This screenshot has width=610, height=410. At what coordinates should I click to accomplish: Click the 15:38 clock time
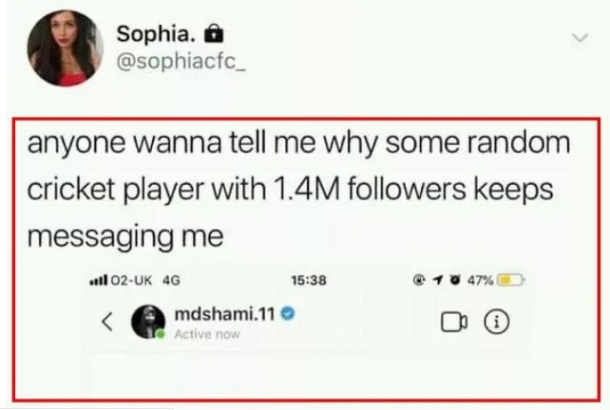(306, 280)
